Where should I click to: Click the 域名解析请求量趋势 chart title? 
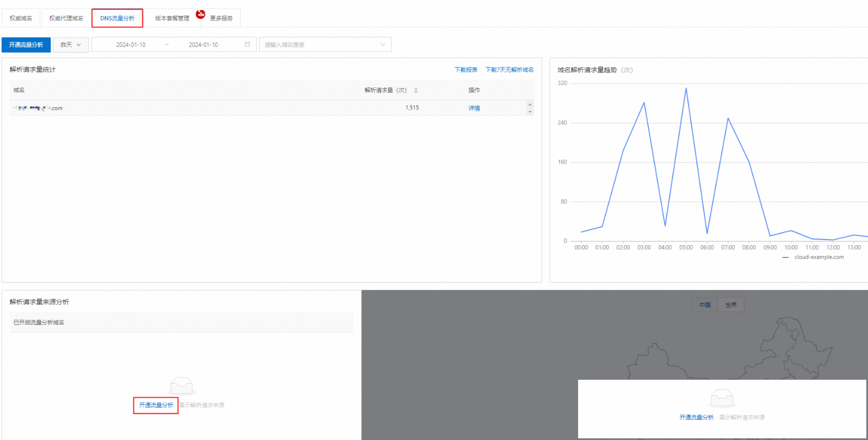click(x=595, y=70)
